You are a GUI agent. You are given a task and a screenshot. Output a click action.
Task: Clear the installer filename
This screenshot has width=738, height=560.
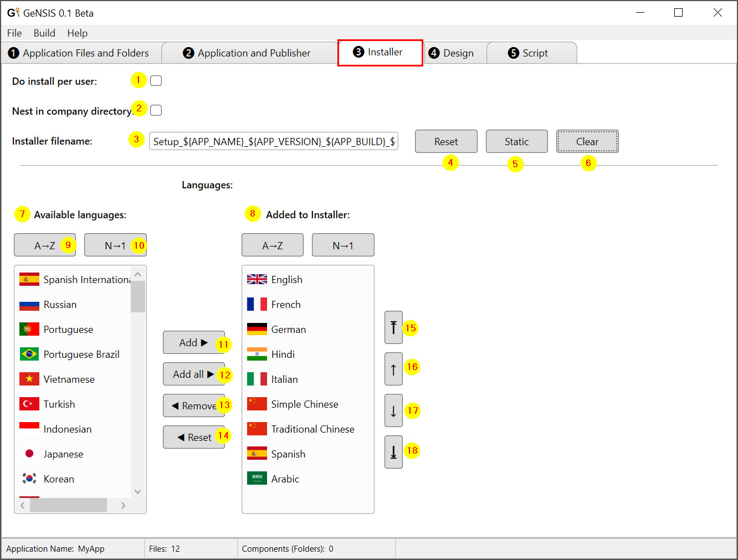(587, 141)
